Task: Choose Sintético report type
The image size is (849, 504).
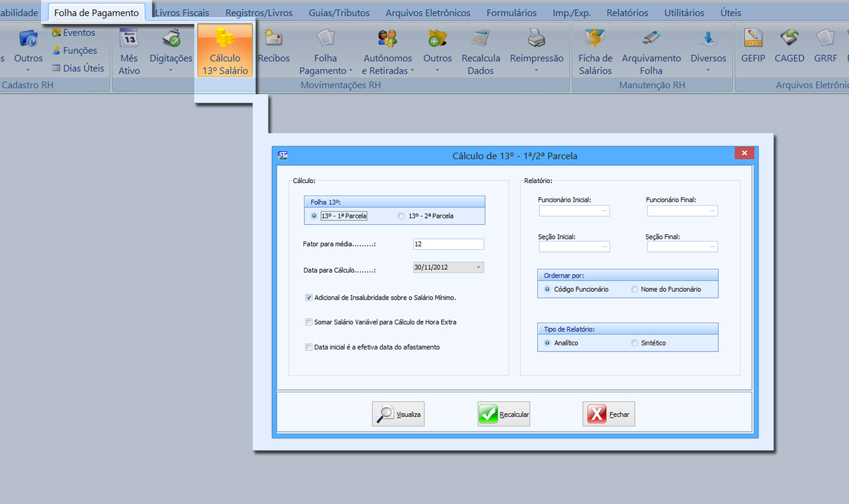Action: coord(635,344)
